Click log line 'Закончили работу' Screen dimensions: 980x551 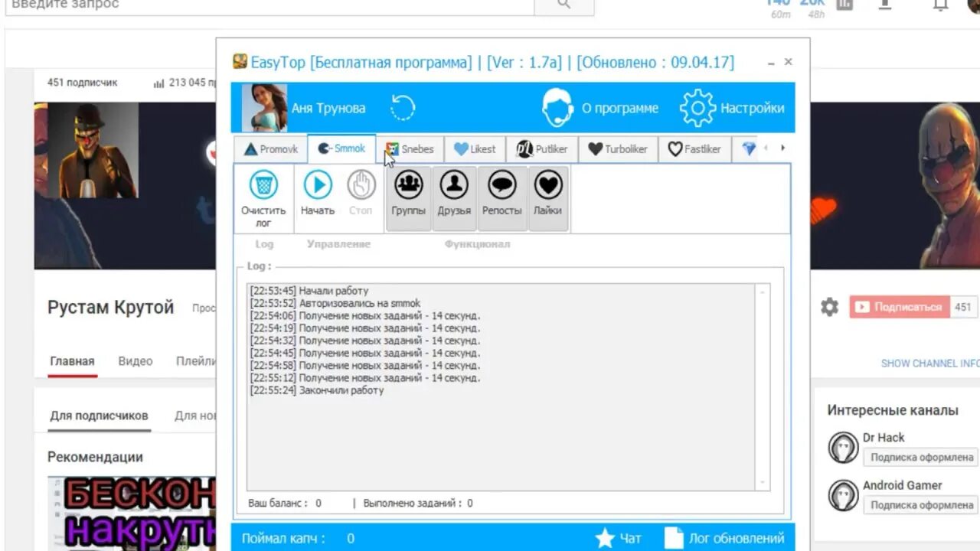click(317, 390)
